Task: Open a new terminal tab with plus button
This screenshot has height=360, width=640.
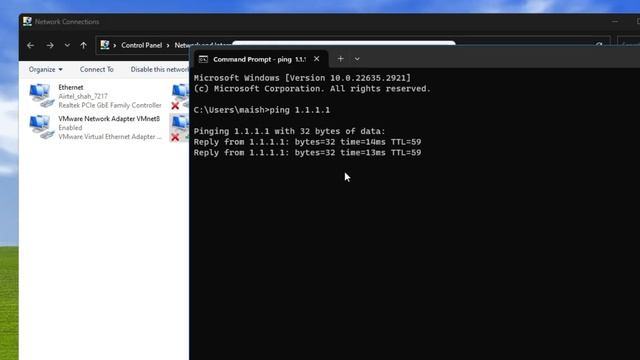Action: (340, 59)
